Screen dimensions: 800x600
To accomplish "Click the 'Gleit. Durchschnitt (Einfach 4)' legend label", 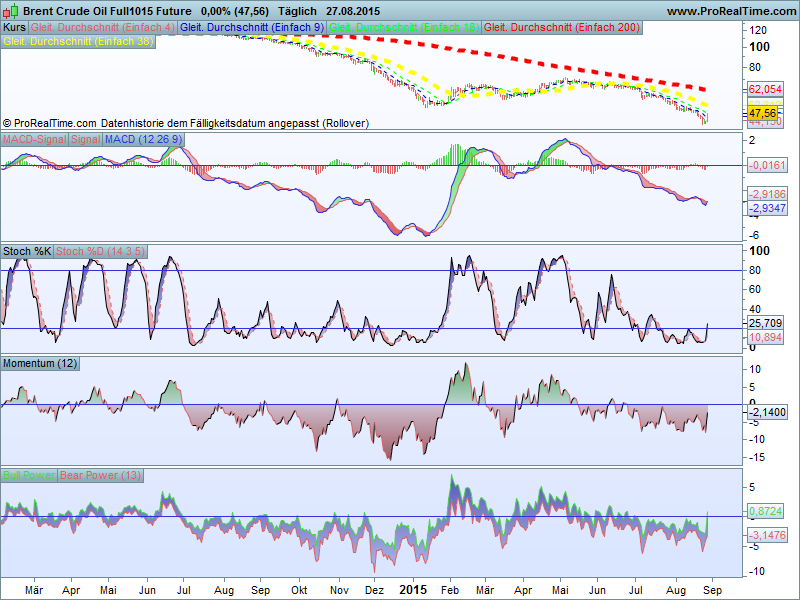I will [x=103, y=28].
